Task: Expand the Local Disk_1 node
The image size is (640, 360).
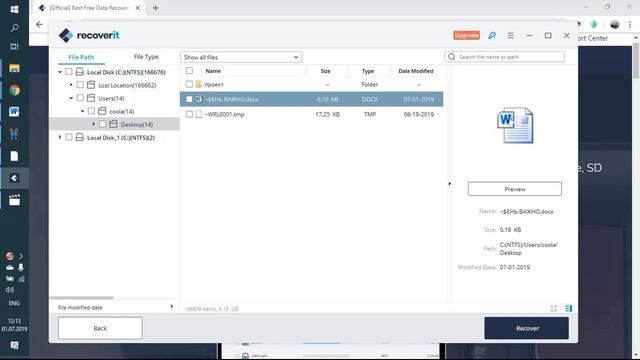Action: (60, 137)
